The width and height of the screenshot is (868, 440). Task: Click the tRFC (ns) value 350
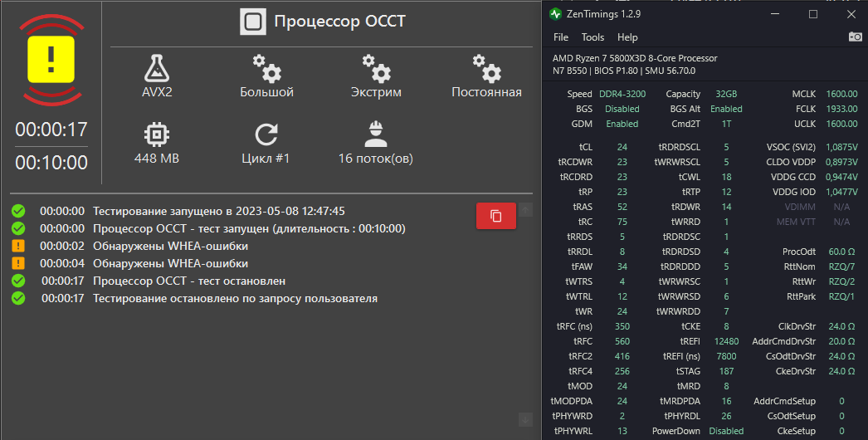pyautogui.click(x=622, y=326)
